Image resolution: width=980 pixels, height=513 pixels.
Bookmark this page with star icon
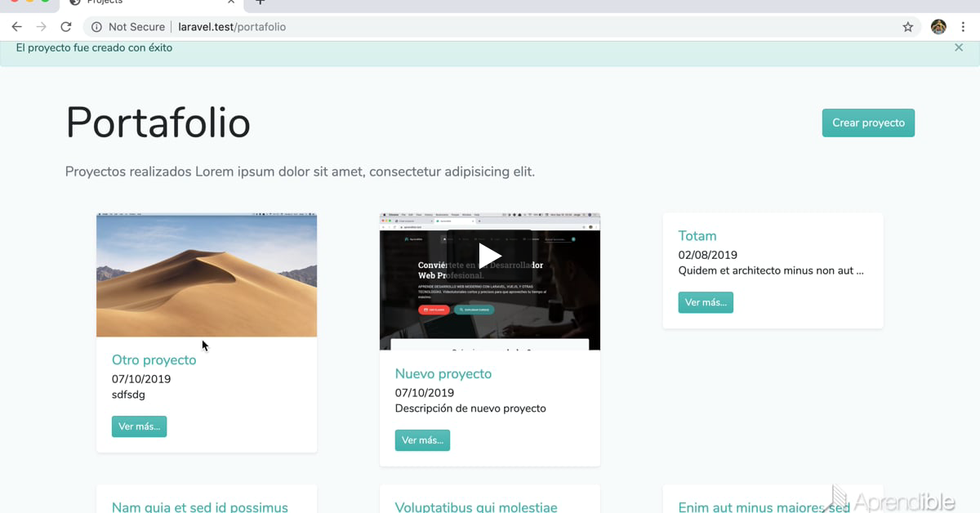pyautogui.click(x=908, y=27)
